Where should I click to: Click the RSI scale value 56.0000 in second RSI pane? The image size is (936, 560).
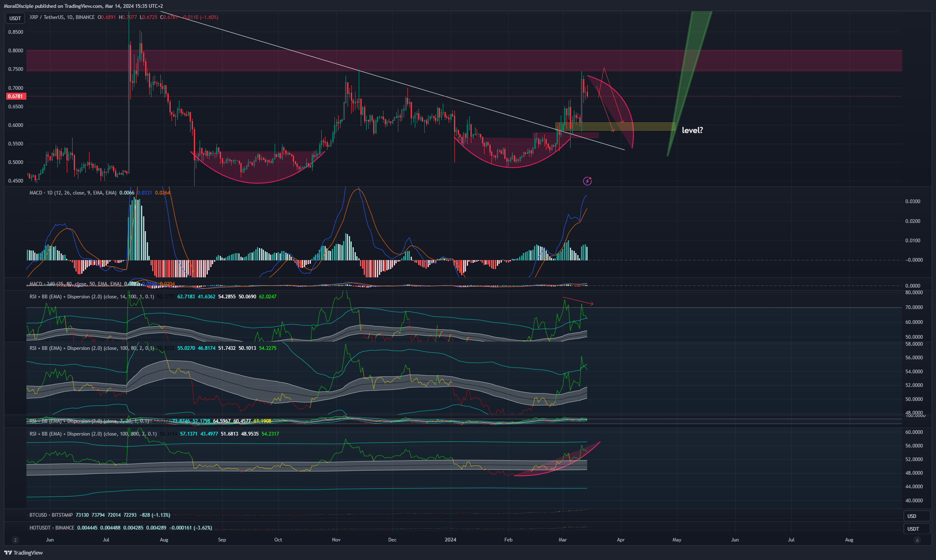pyautogui.click(x=914, y=358)
